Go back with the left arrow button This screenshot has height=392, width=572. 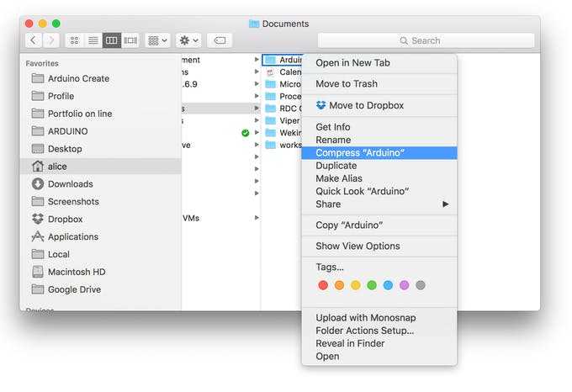click(x=34, y=40)
